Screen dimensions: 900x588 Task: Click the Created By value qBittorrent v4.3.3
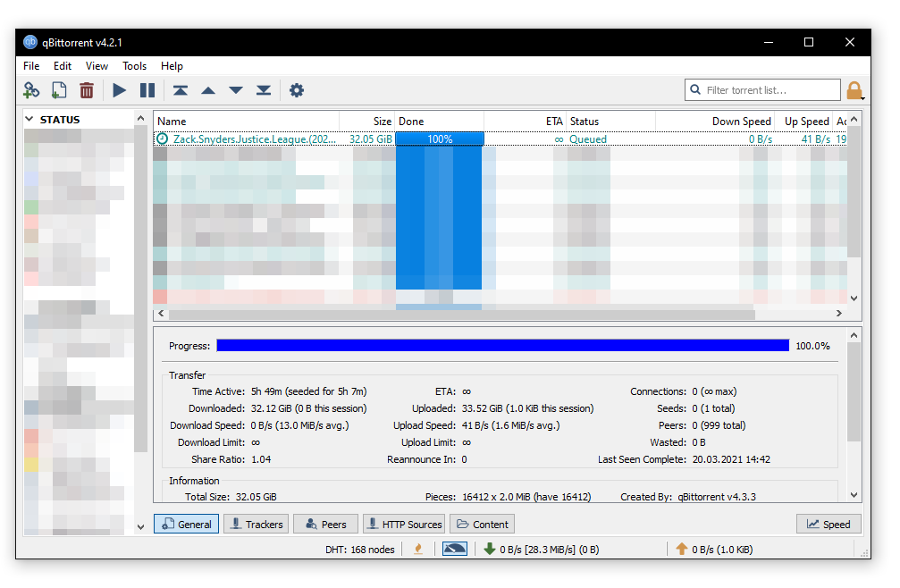(x=716, y=497)
